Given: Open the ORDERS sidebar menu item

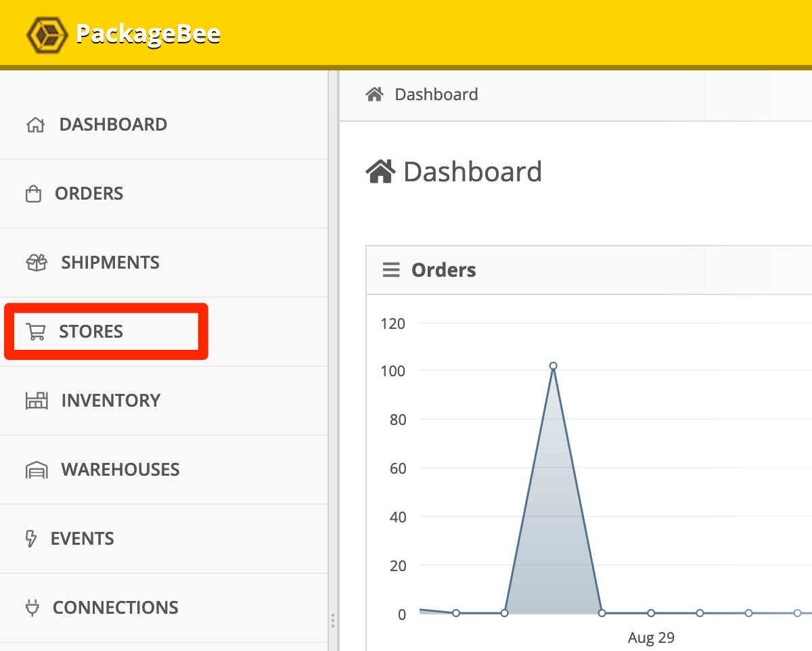Looking at the screenshot, I should pos(89,194).
